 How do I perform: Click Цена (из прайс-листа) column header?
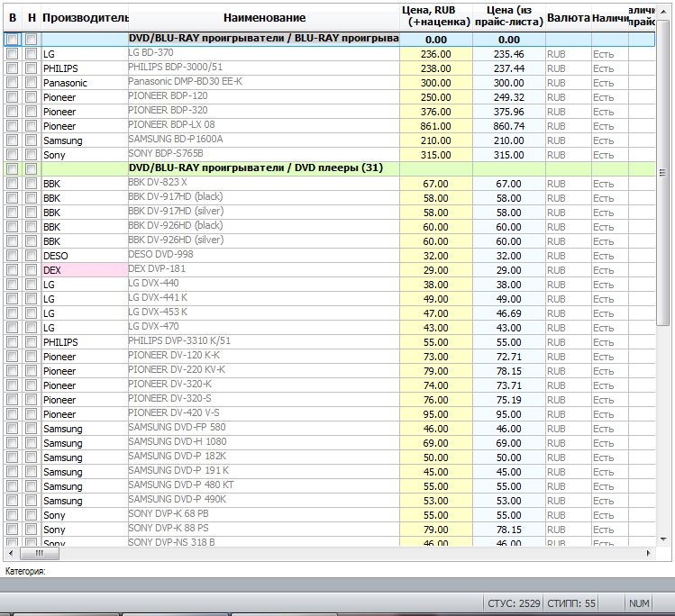point(509,18)
